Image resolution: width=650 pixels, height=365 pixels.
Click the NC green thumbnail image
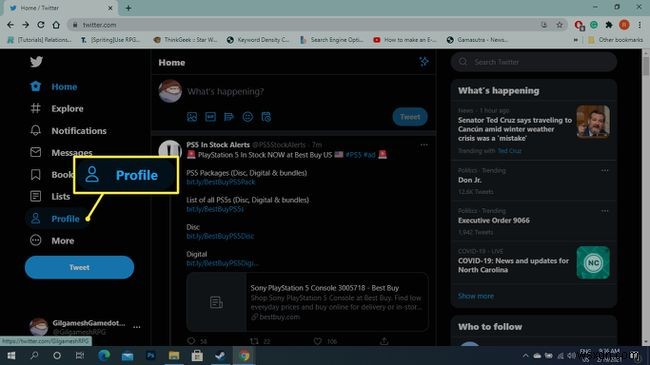[x=593, y=263]
